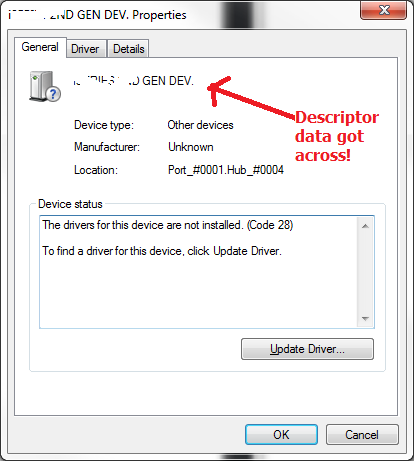Switch to the Driver tab
Screen dimensions: 414x461
point(85,49)
